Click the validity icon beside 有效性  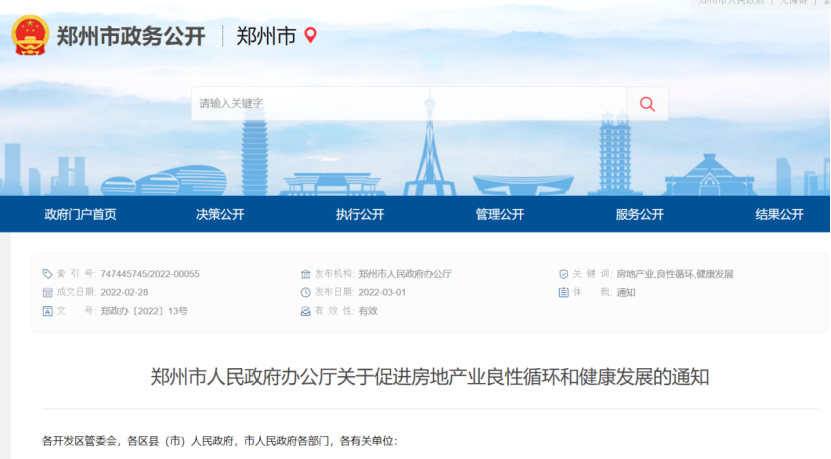click(306, 311)
